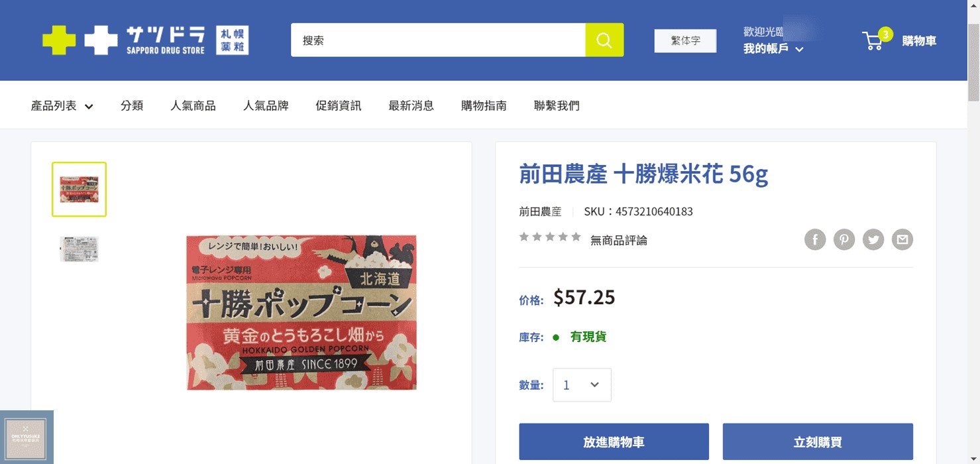
Task: Share the product on Pinterest
Action: pyautogui.click(x=844, y=239)
